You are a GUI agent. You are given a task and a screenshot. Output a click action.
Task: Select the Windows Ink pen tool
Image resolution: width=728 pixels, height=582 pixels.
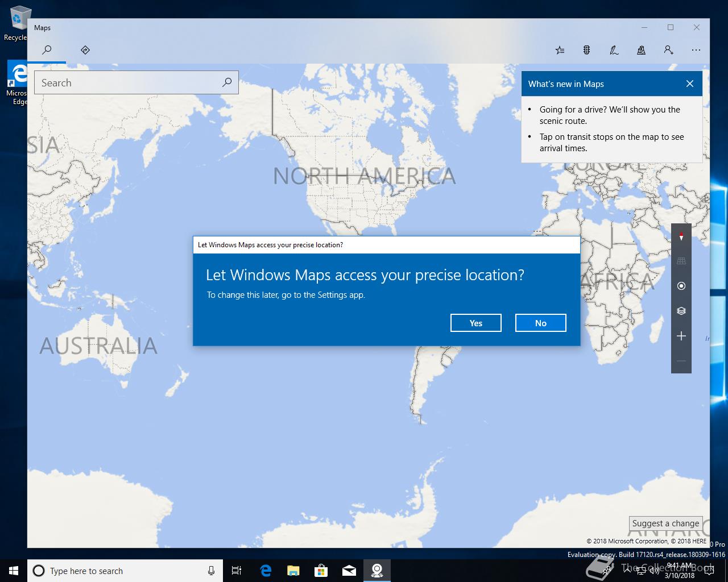click(x=614, y=50)
